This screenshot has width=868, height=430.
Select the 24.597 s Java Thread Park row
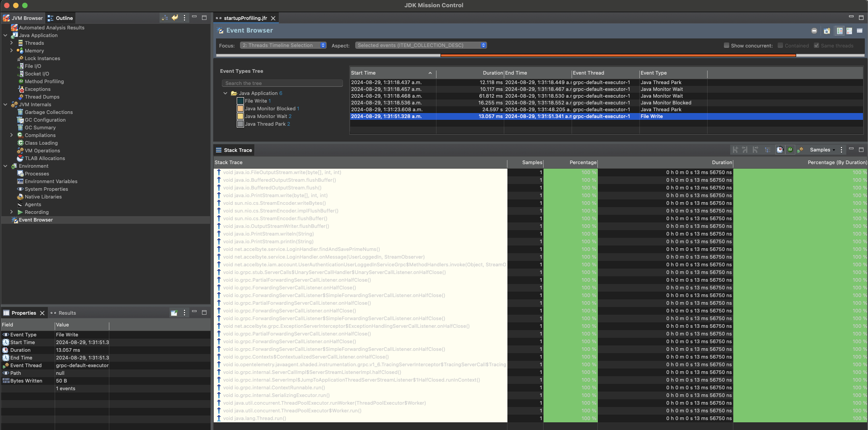pyautogui.click(x=606, y=109)
